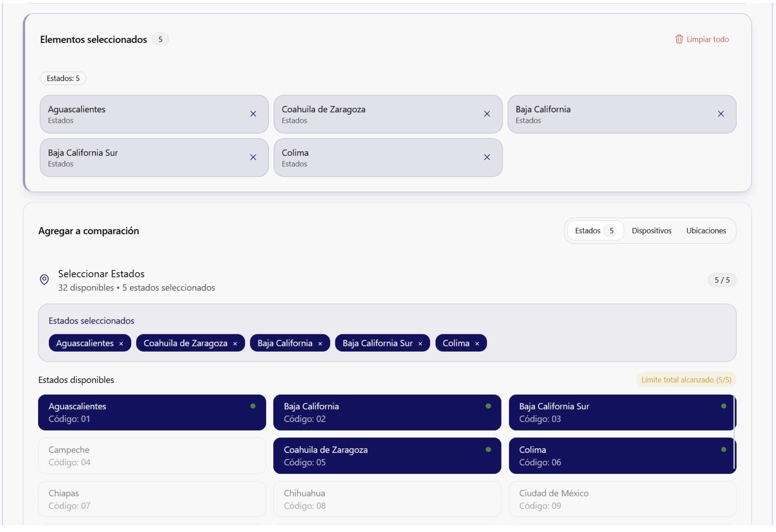Remove Baja California Sur card via X
This screenshot has width=776, height=532.
point(253,157)
